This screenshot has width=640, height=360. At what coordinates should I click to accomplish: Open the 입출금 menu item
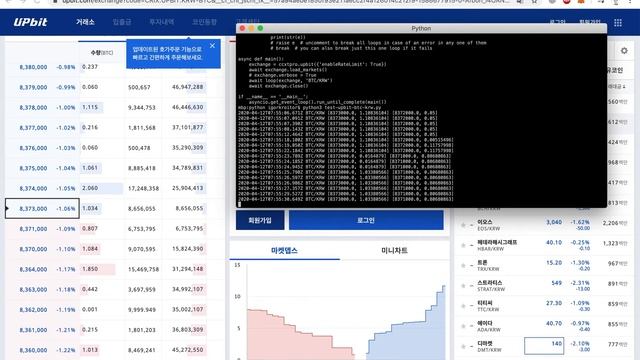click(122, 22)
